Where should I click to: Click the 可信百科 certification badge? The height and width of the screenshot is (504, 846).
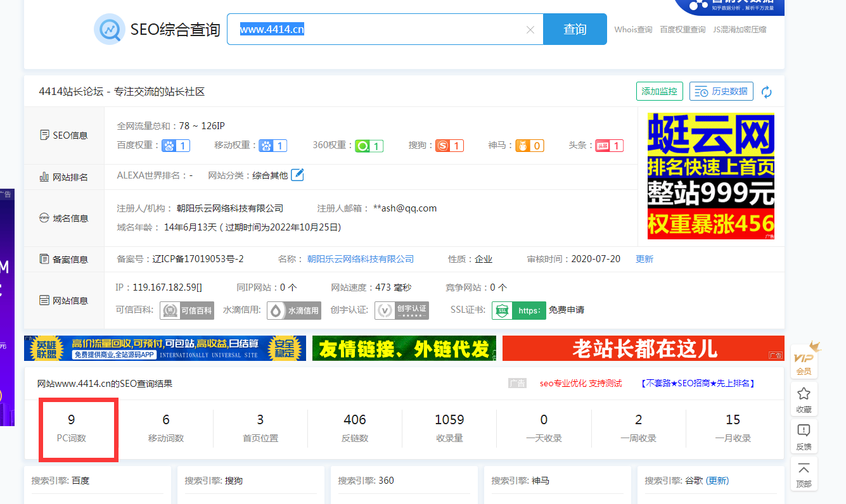tap(186, 310)
